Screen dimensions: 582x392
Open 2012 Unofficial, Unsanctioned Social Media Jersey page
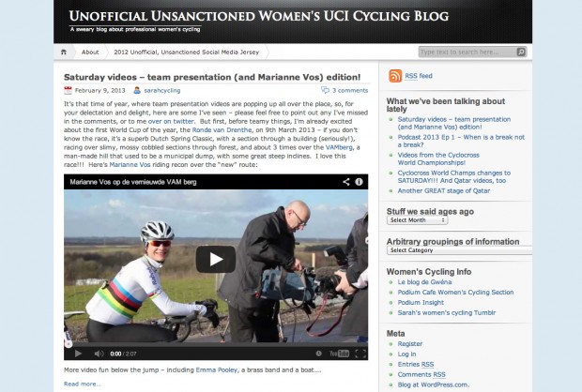click(x=186, y=52)
